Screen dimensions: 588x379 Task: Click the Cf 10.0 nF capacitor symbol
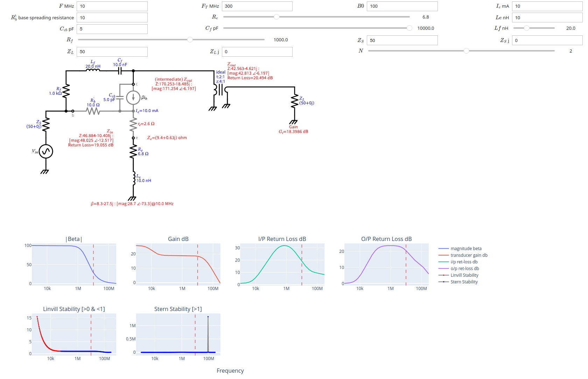[120, 71]
